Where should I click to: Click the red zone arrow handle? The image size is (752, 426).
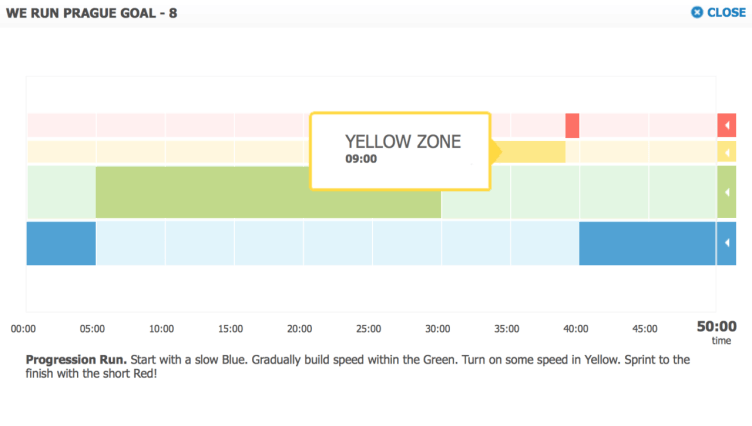pos(727,126)
